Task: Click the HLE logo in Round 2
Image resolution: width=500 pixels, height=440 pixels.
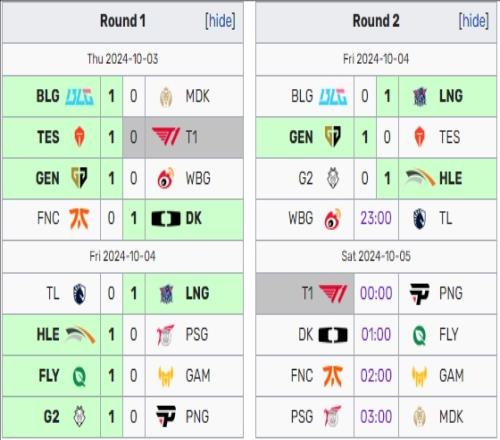Action: coord(420,178)
